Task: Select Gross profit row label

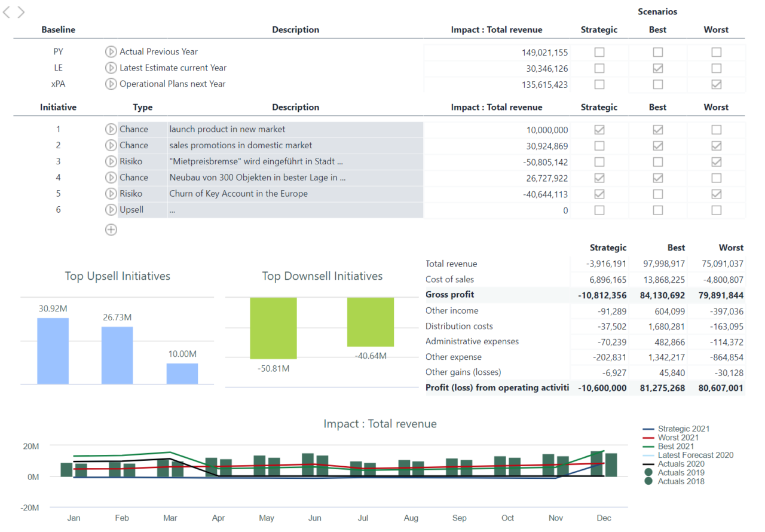Action: (449, 295)
